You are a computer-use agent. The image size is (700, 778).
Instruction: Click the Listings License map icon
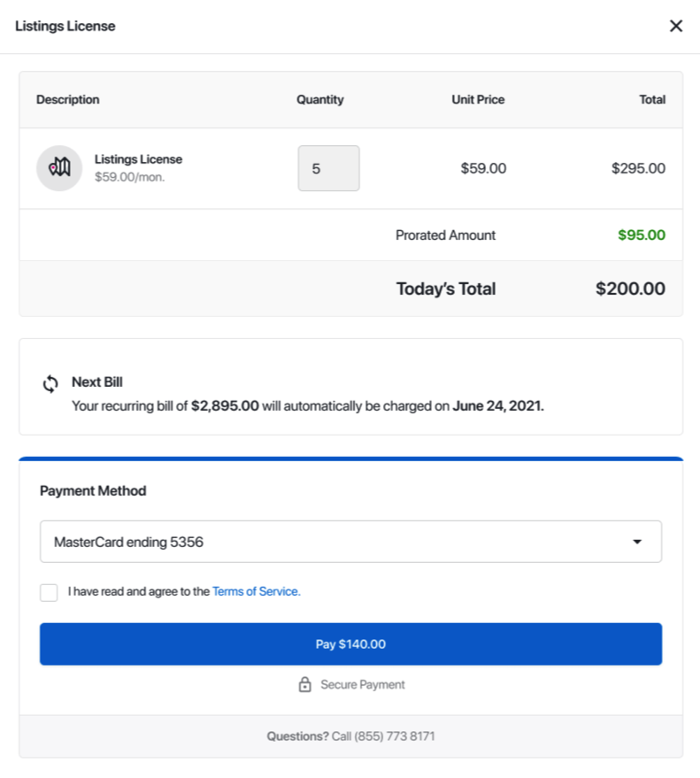pyautogui.click(x=59, y=167)
